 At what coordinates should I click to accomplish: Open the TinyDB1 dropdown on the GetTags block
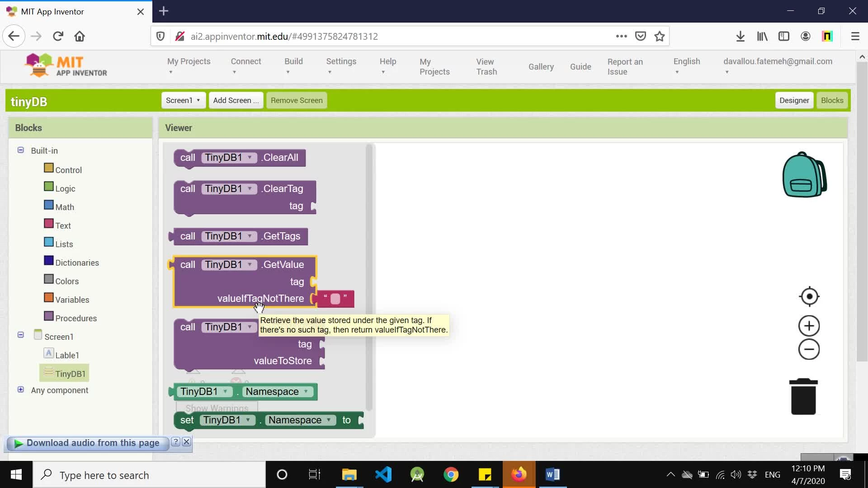(229, 236)
